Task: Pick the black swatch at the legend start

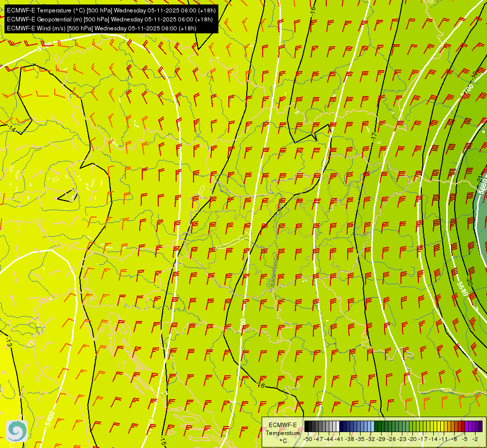Action: [306, 427]
